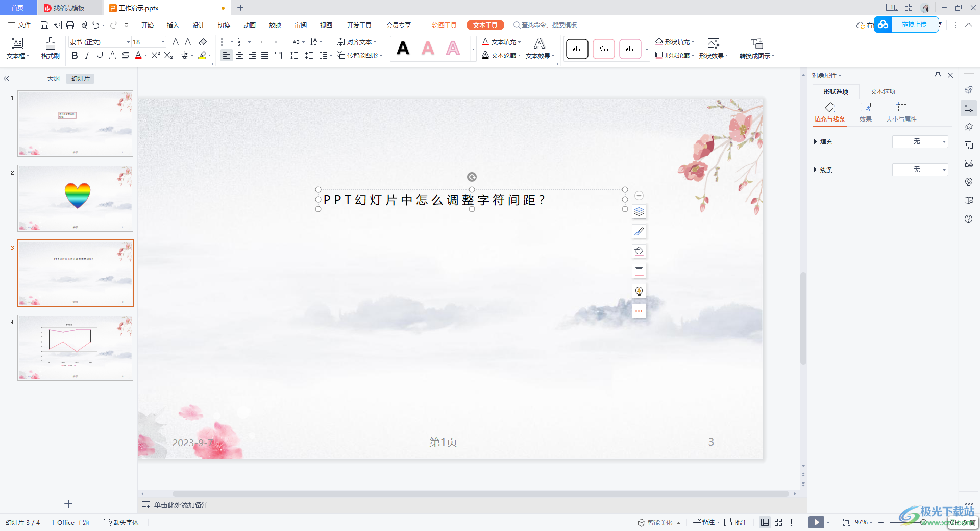The height and width of the screenshot is (531, 980).
Task: Switch to slide sorter view
Action: tap(778, 522)
